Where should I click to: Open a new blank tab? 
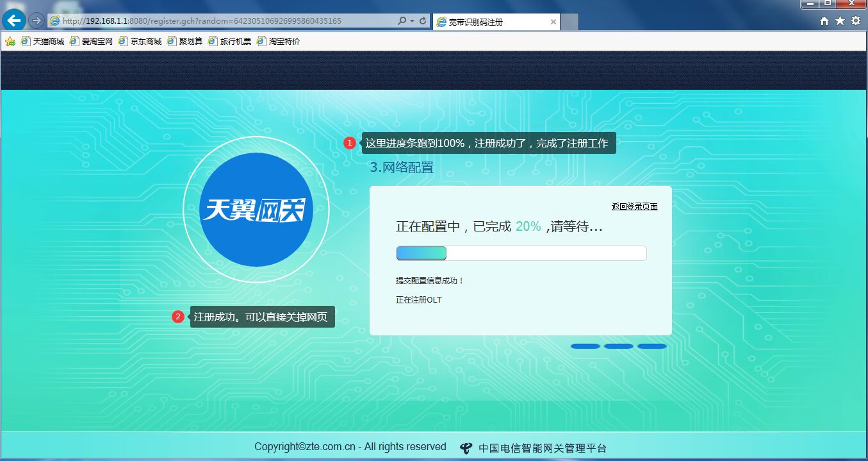(569, 22)
